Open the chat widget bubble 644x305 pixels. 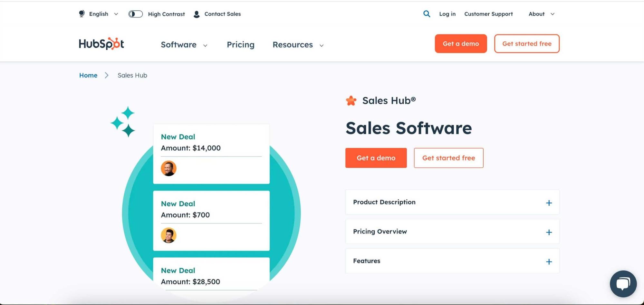[x=623, y=284]
